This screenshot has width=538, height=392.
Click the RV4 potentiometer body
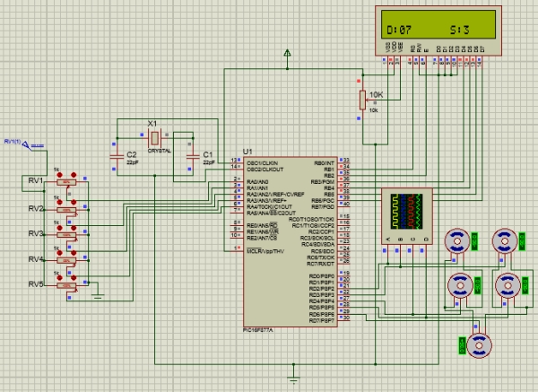pyautogui.click(x=66, y=260)
